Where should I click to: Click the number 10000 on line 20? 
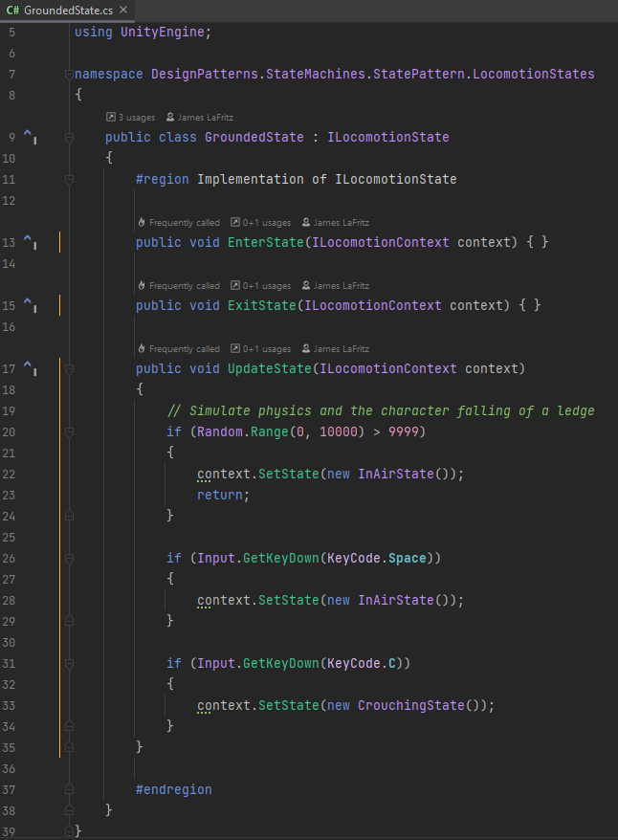(x=339, y=432)
